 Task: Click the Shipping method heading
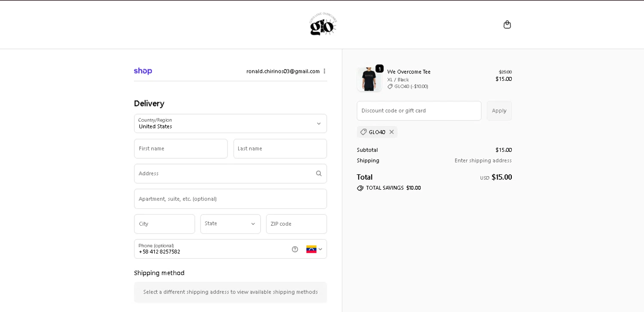[159, 273]
